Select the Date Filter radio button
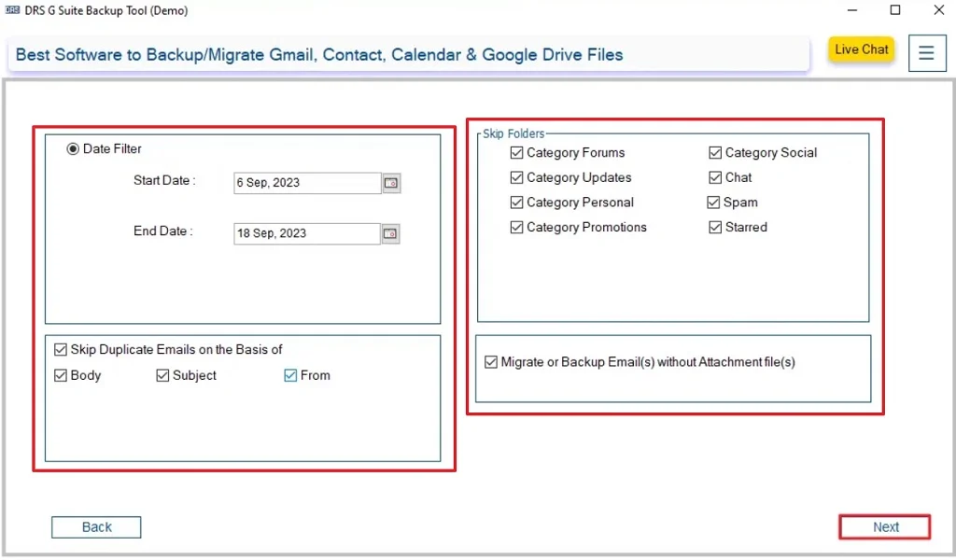This screenshot has height=560, width=956. click(x=73, y=148)
